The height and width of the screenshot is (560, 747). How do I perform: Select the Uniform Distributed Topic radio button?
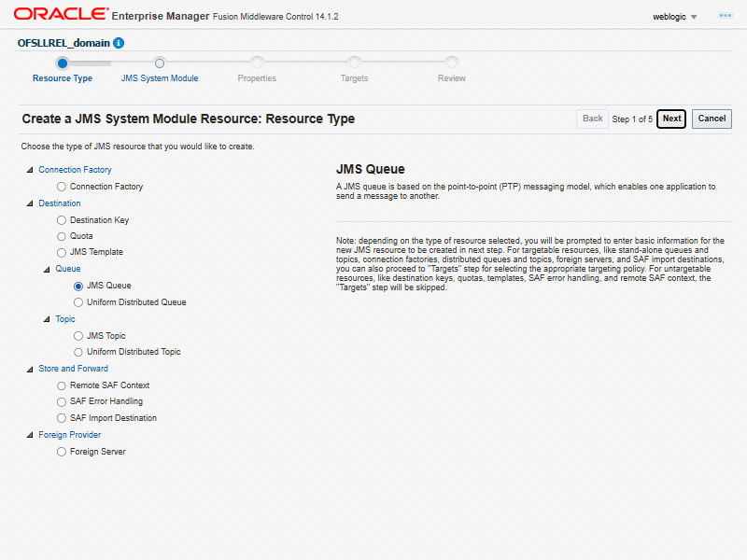click(78, 353)
